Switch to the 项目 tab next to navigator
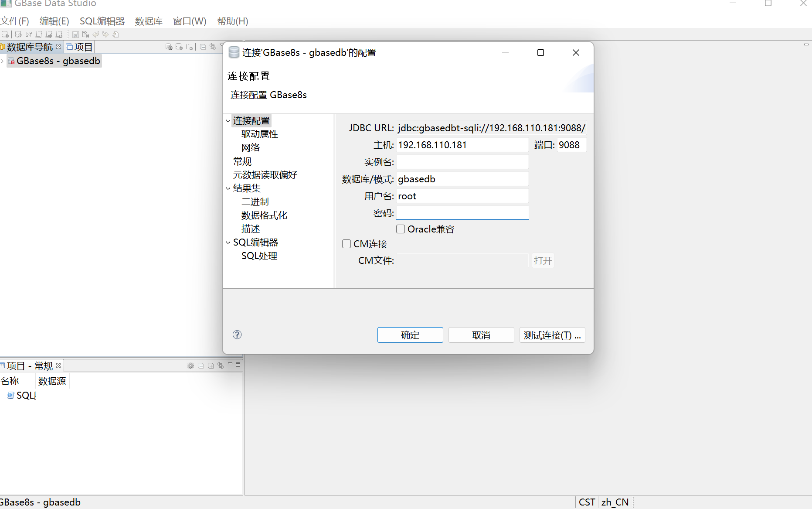 (x=79, y=47)
